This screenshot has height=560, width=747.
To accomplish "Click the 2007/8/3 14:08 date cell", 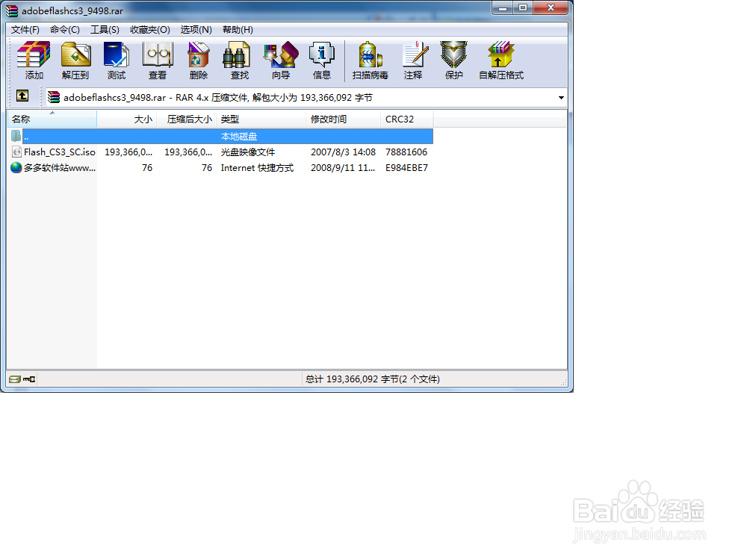I will tap(343, 152).
